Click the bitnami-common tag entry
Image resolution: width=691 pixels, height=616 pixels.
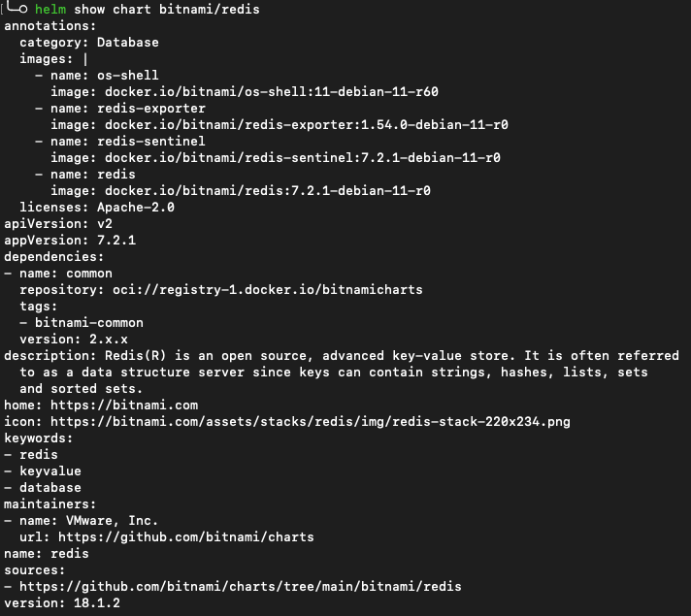pyautogui.click(x=89, y=322)
